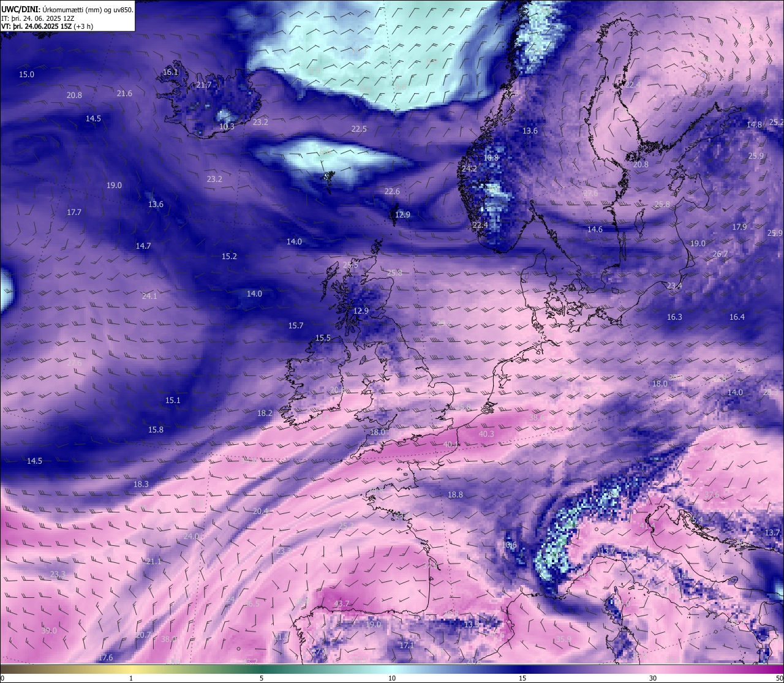Select the 18.3 value label
This screenshot has width=784, height=683.
coord(141,485)
